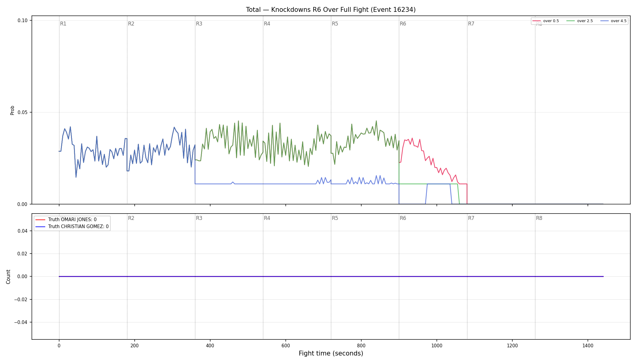Click the 200 tick on the time axis

[134, 346]
